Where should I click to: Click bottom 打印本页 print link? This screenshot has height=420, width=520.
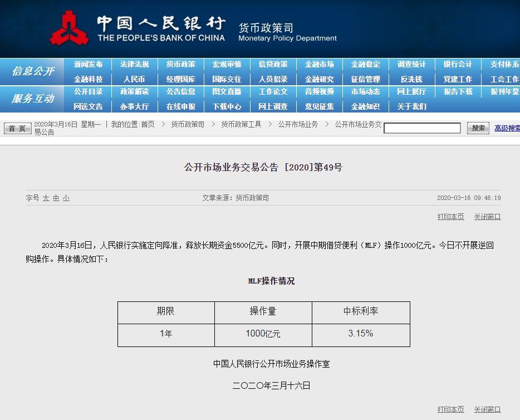click(451, 410)
